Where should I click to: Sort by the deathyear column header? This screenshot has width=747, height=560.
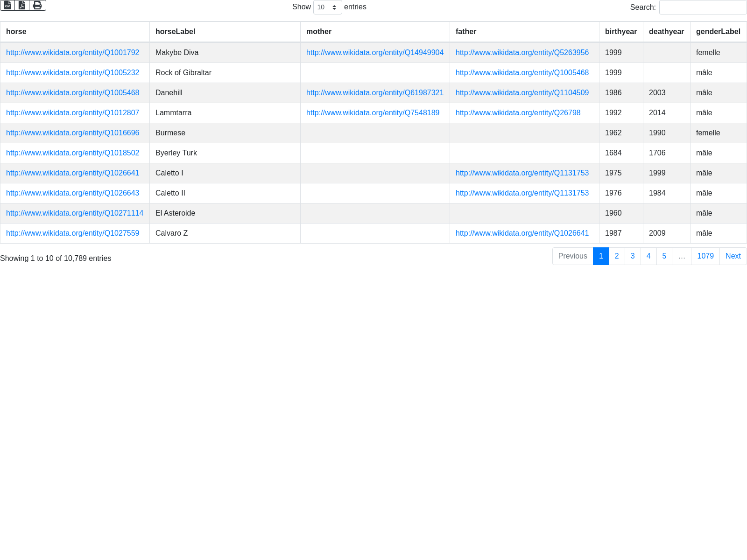point(666,32)
